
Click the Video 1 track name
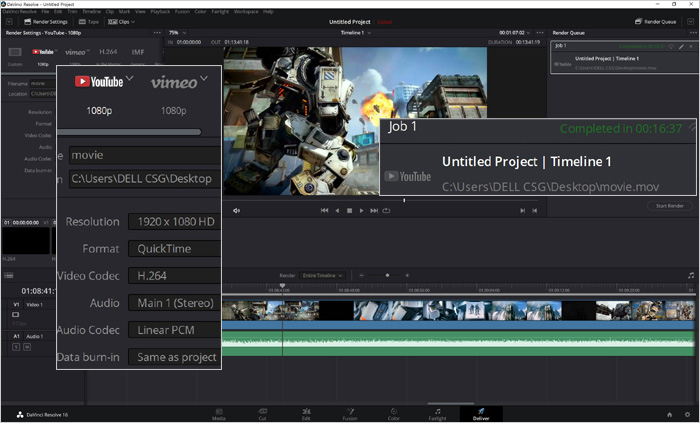[x=34, y=304]
